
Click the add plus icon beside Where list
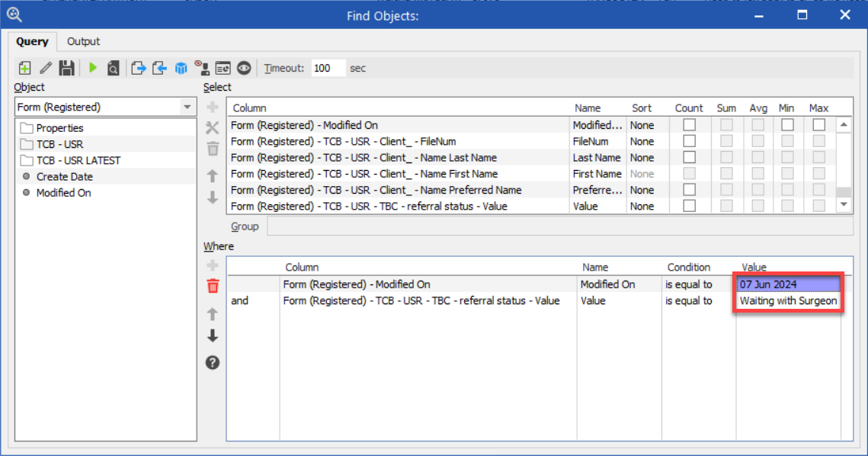click(x=213, y=265)
